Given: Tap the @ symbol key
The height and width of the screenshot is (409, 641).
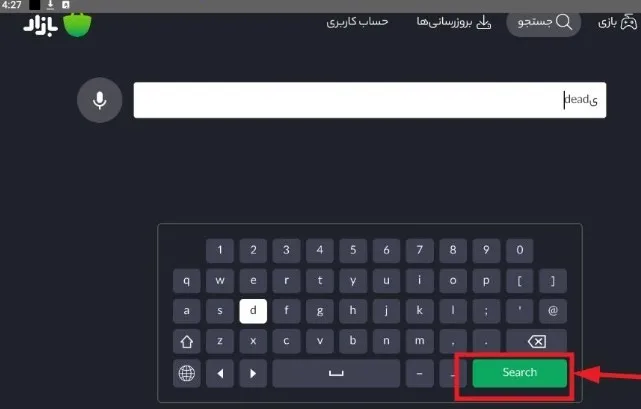Looking at the screenshot, I should coord(553,311).
